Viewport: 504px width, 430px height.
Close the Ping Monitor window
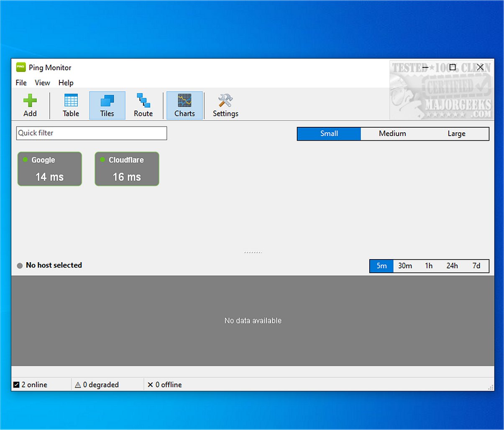pyautogui.click(x=480, y=67)
